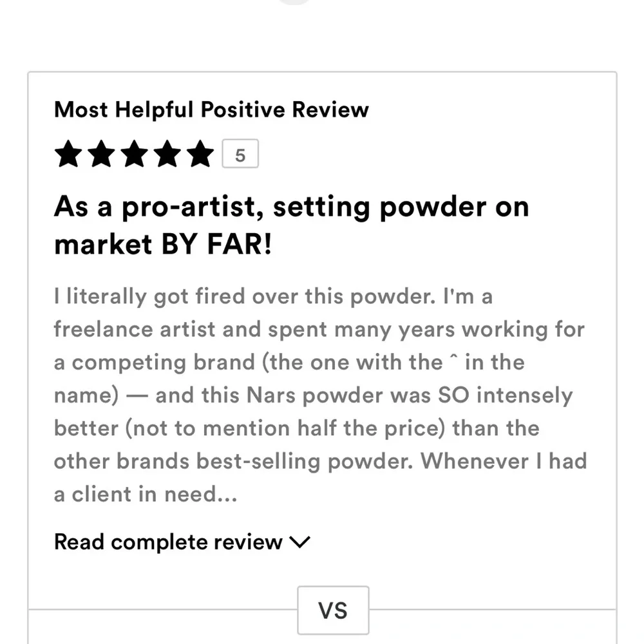Click the five-star rating group

tap(134, 154)
